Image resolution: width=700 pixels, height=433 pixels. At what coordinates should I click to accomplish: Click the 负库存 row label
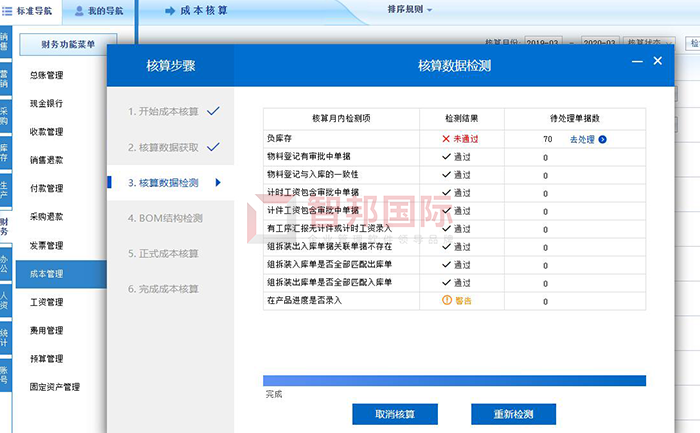point(279,138)
